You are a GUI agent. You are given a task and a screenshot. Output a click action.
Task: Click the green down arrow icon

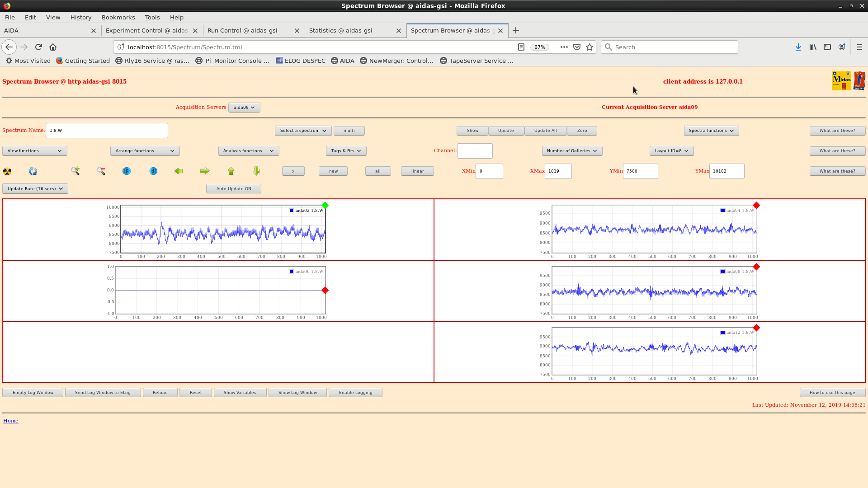tap(256, 171)
